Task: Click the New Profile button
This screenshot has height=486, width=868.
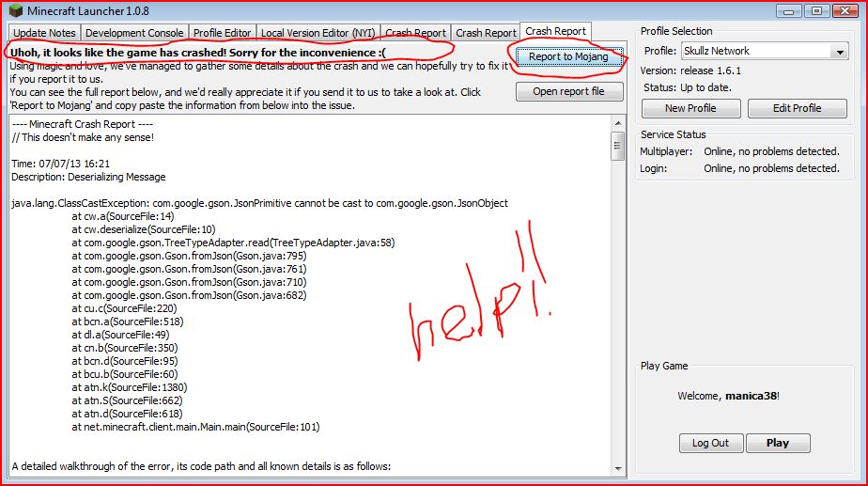Action: (690, 108)
